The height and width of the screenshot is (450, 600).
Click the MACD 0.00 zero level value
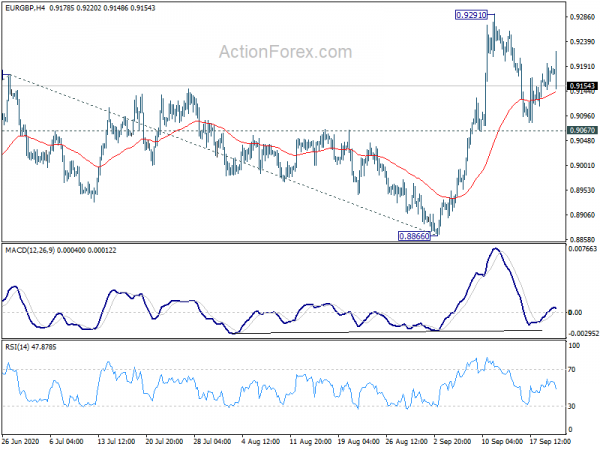coord(575,313)
